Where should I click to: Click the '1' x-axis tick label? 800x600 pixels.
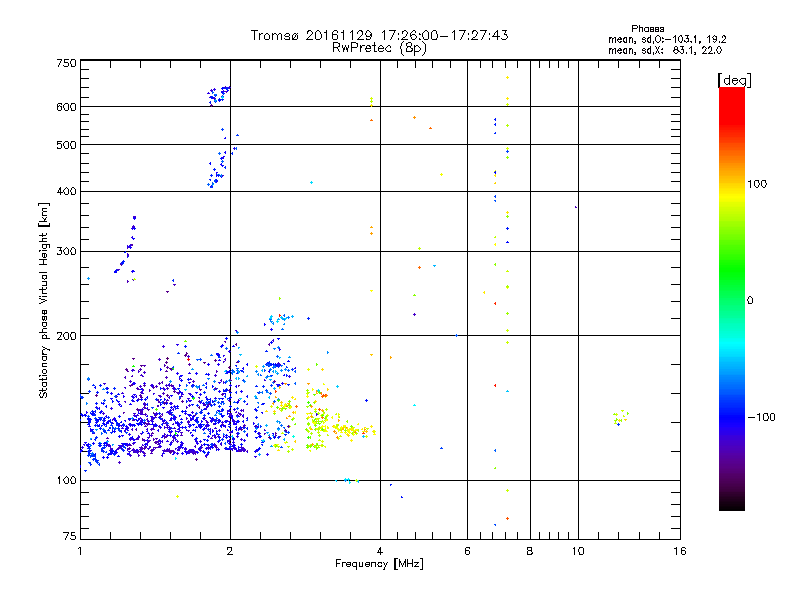(80, 551)
